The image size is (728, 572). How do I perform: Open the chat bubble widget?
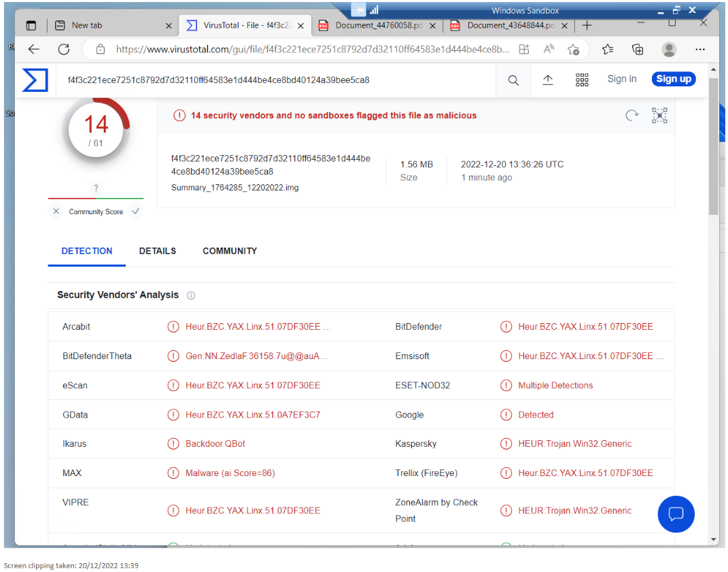676,514
